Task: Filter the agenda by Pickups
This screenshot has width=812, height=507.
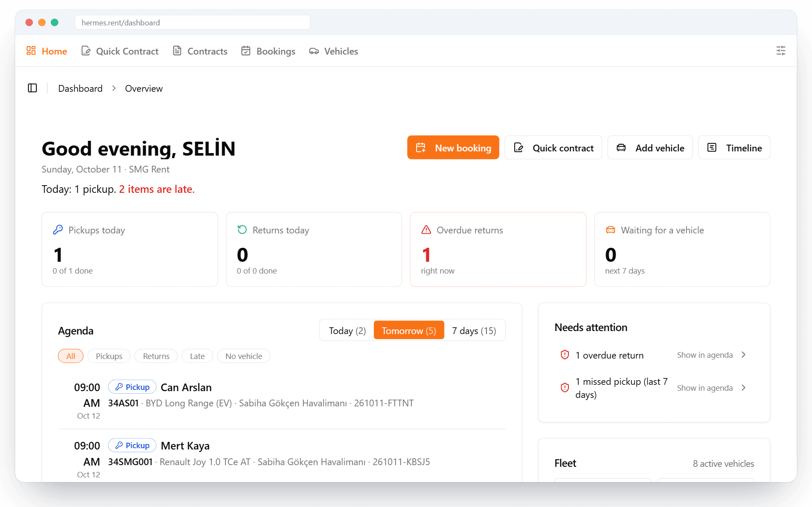Action: 109,356
